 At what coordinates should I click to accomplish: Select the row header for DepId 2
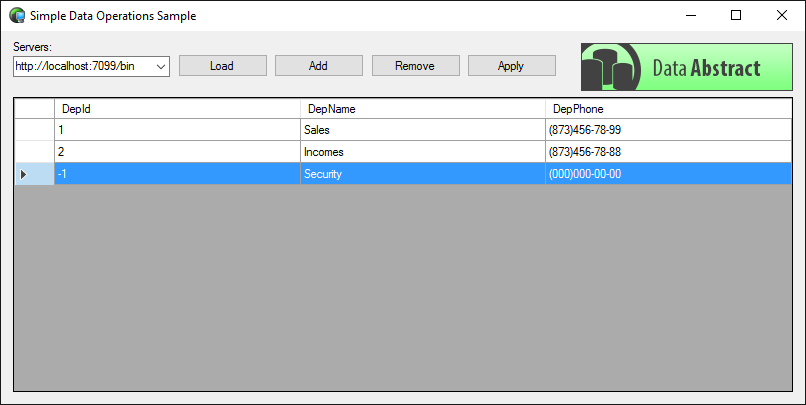click(x=34, y=152)
